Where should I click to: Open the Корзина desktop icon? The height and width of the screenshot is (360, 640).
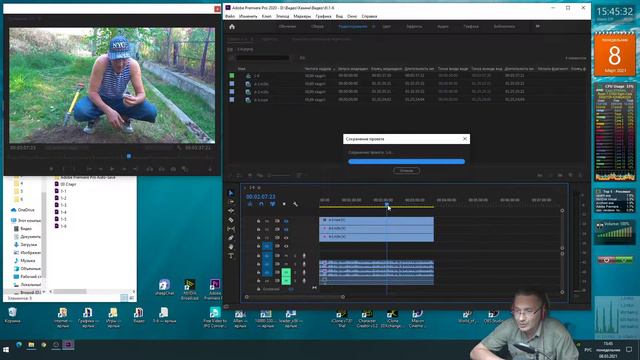(12, 315)
